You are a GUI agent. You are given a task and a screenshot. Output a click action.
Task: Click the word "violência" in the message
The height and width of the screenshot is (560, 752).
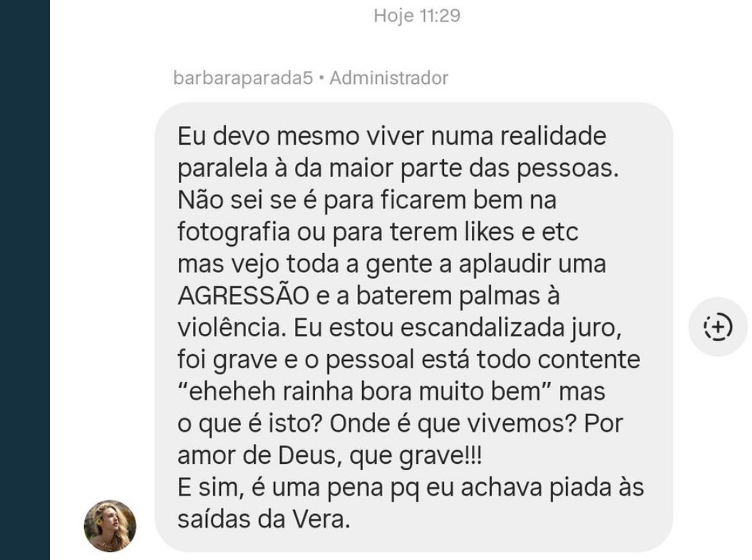coord(232,328)
